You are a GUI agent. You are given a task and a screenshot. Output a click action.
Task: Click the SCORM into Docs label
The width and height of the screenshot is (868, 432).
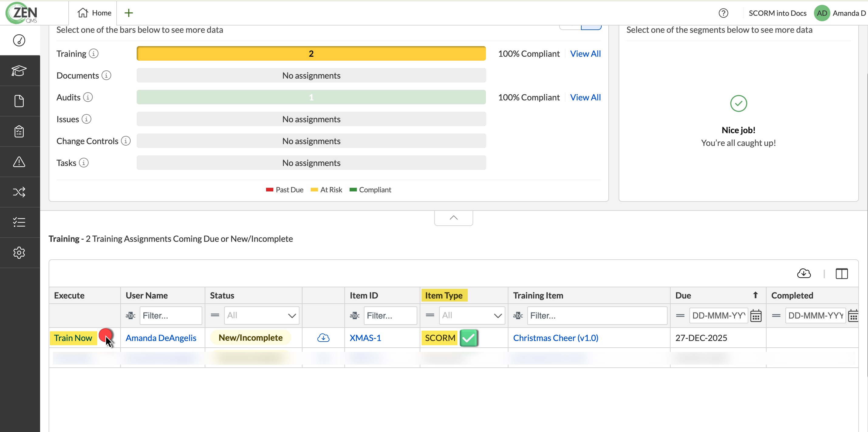tap(777, 13)
